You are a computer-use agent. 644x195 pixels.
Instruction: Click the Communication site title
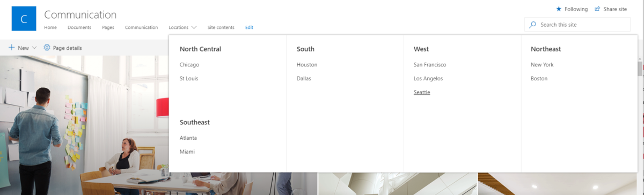tap(80, 14)
